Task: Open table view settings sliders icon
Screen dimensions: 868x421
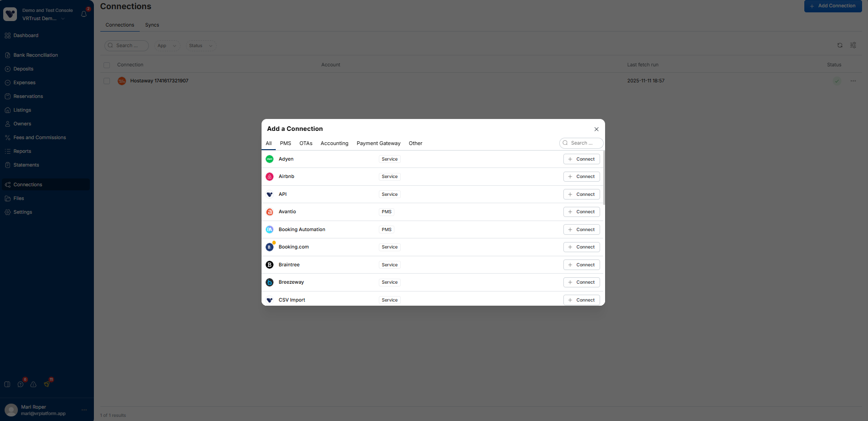Action: tap(853, 45)
